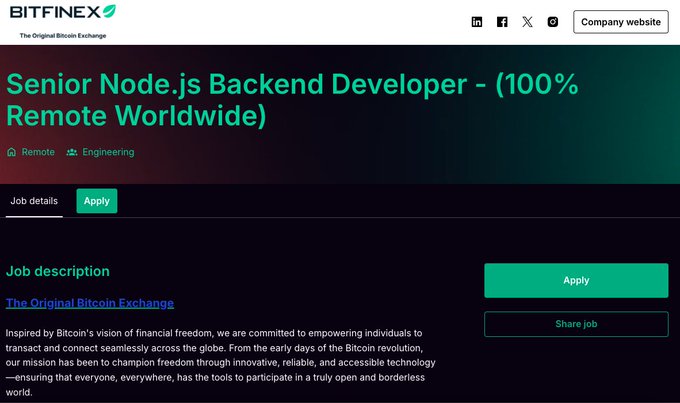The image size is (680, 403).
Task: Click the Remote location home icon
Action: [x=12, y=152]
